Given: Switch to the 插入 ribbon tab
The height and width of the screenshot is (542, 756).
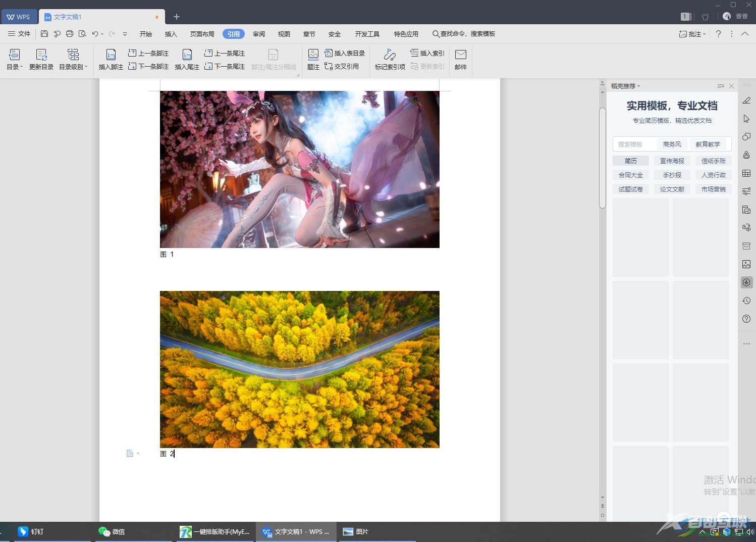Looking at the screenshot, I should pyautogui.click(x=171, y=34).
